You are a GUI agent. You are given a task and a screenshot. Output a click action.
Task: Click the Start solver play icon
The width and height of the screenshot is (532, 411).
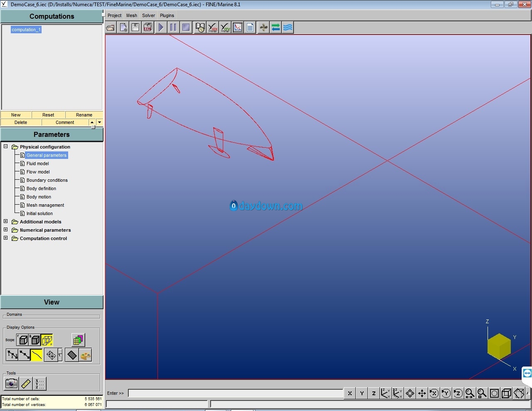coord(161,27)
